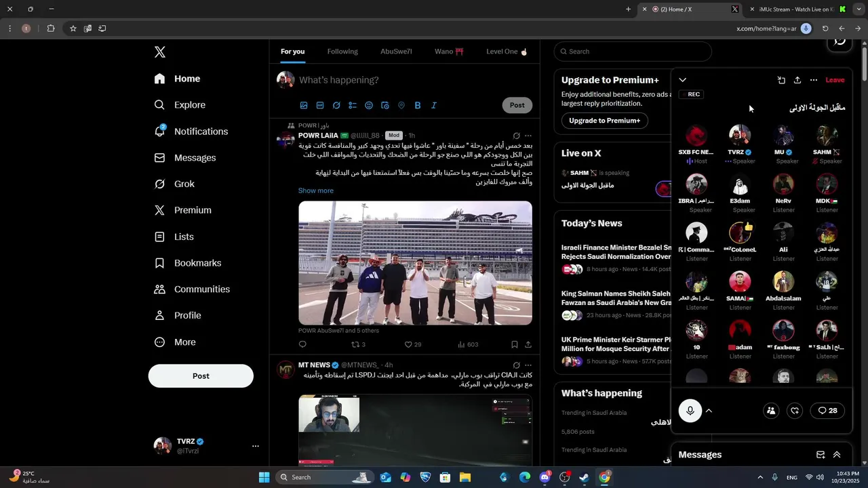Open Windows Start menu
Image resolution: width=868 pixels, height=488 pixels.
(264, 477)
